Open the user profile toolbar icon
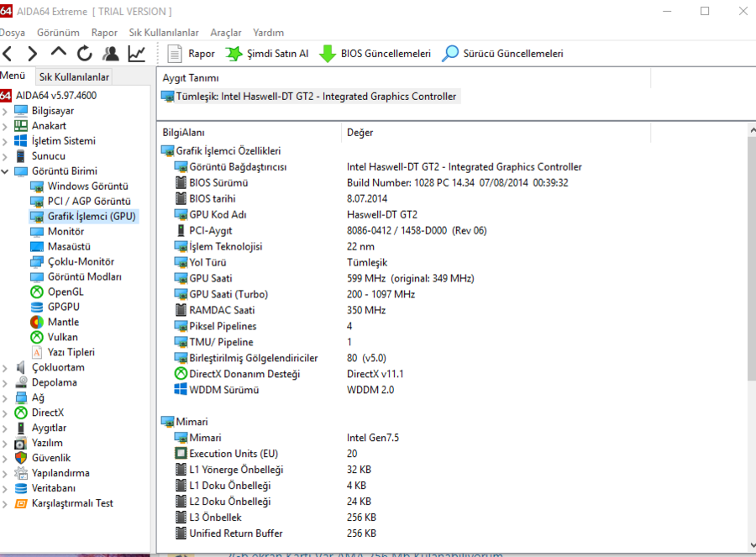The width and height of the screenshot is (756, 557). [110, 54]
